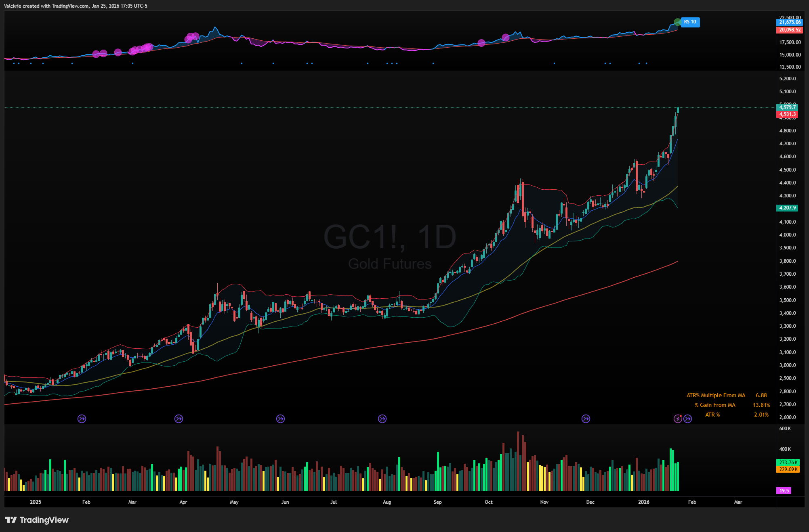Click the green circle ending the RS line
The image size is (809, 532).
(x=677, y=22)
